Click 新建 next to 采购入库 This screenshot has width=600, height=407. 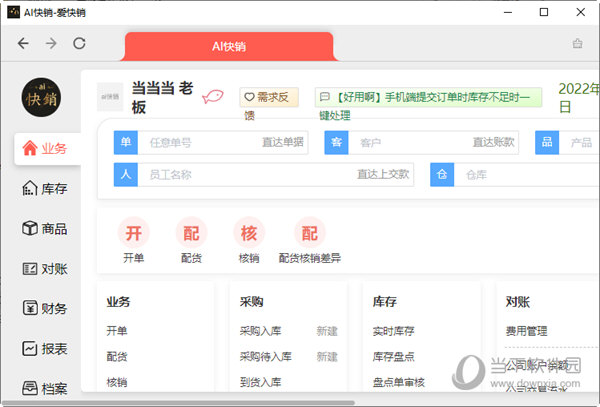pyautogui.click(x=327, y=330)
